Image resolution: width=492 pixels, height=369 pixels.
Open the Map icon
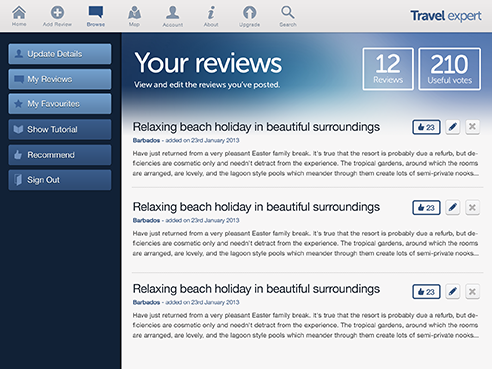[134, 13]
